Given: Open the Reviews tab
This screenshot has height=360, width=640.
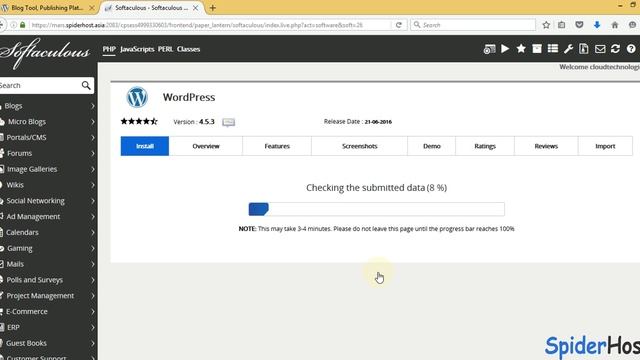Looking at the screenshot, I should pos(546,146).
